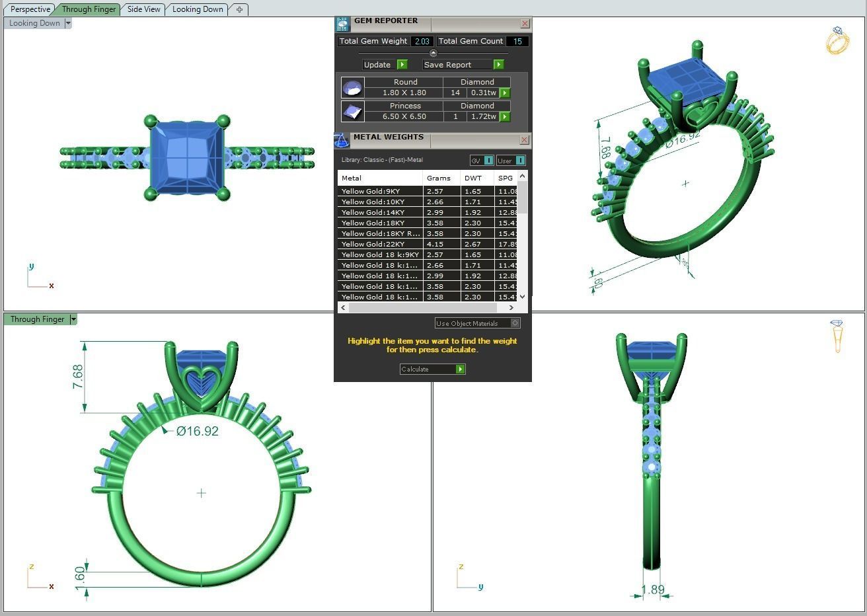Image resolution: width=867 pixels, height=616 pixels.
Task: Switch to the Through Finger tab
Action: [89, 9]
